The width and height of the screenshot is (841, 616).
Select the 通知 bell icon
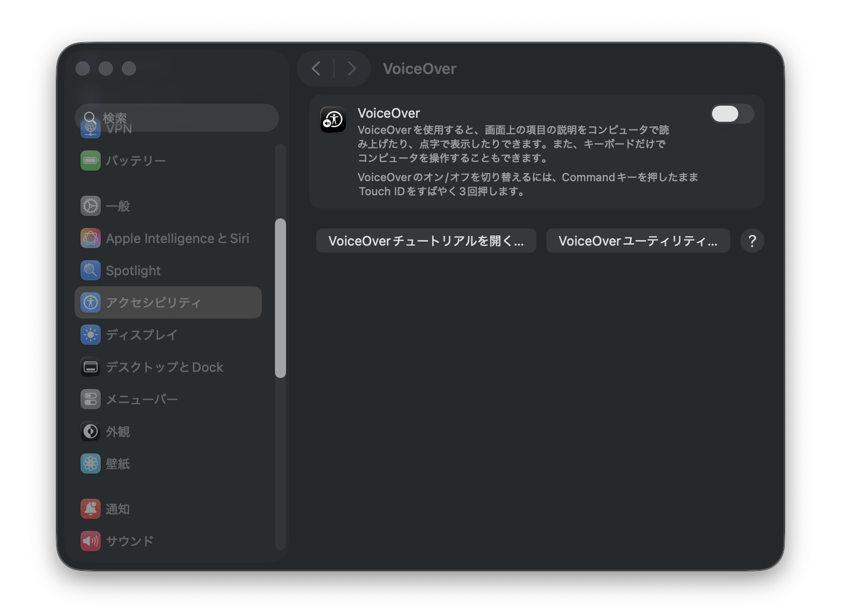(x=91, y=509)
